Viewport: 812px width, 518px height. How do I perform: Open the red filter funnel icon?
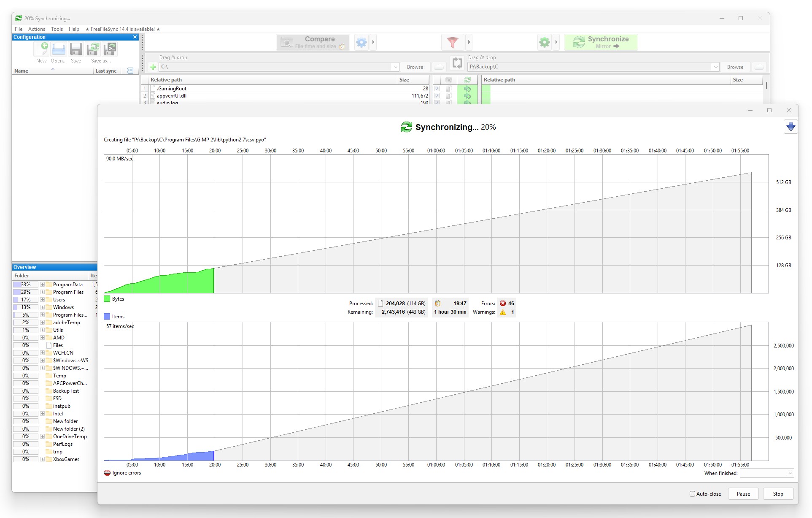[x=452, y=42]
